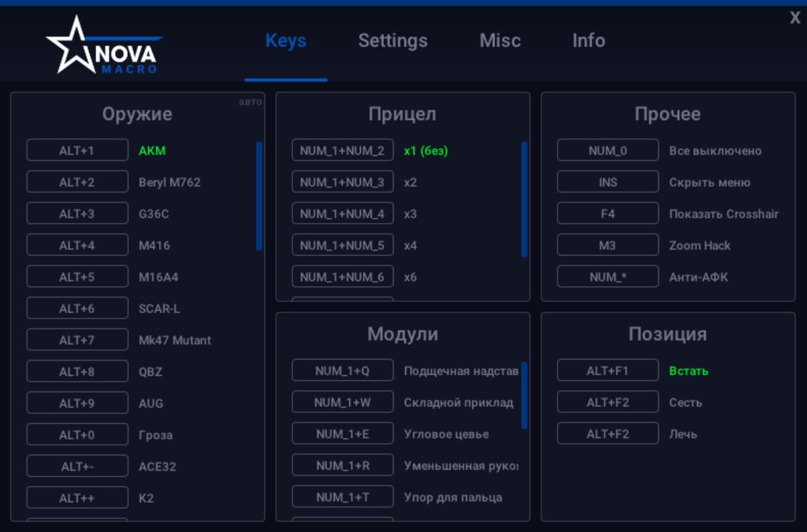
Task: Open the Misc tab
Action: pyautogui.click(x=499, y=41)
